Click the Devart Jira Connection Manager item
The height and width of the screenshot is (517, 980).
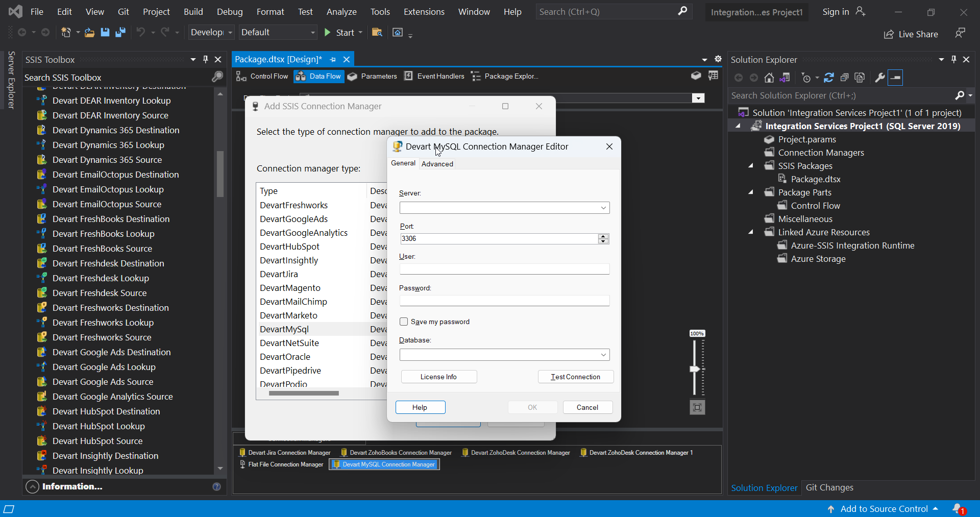tap(285, 453)
